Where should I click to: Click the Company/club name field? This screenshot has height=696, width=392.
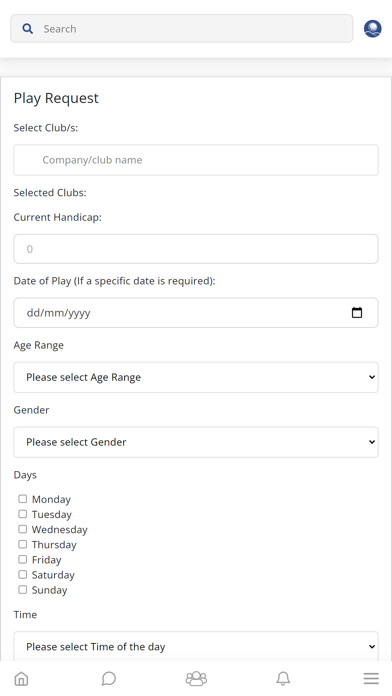pyautogui.click(x=196, y=160)
